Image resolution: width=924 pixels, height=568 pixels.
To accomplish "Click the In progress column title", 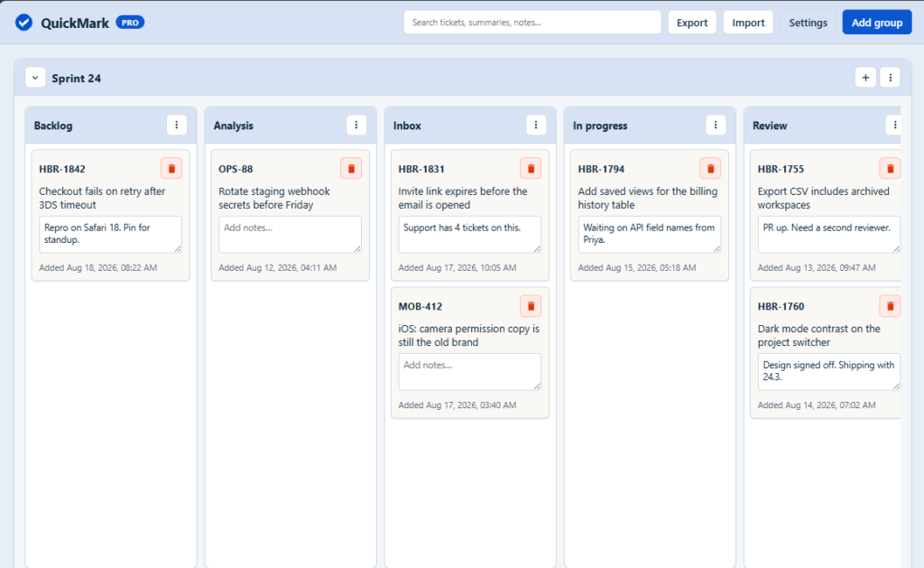I will coord(600,126).
